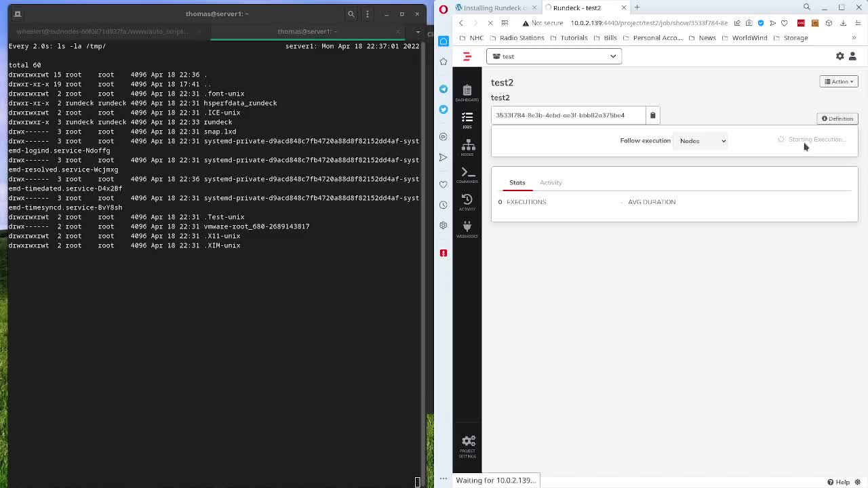Open the NHC bookmarks folder
This screenshot has height=488, width=868.
471,38
